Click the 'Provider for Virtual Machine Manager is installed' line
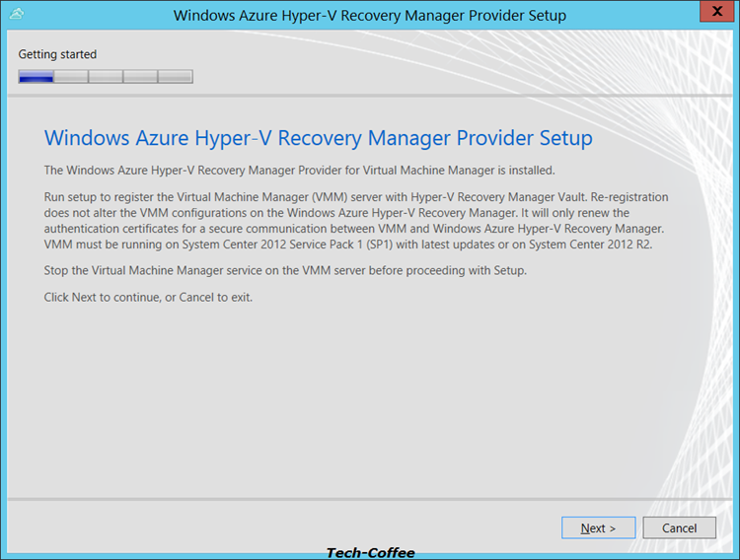The image size is (740, 560). pyautogui.click(x=299, y=171)
